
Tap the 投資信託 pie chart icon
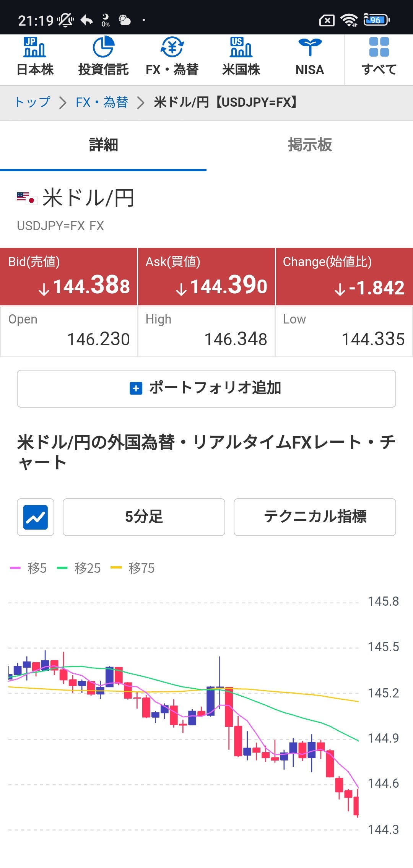103,47
